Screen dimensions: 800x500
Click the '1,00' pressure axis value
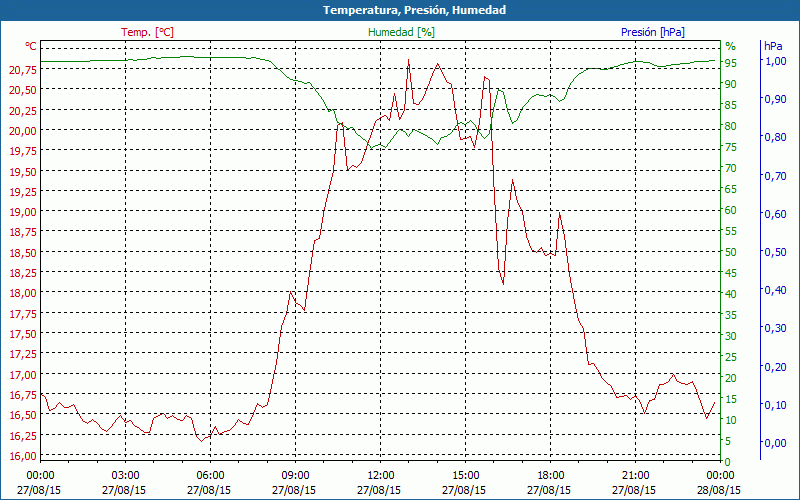click(774, 61)
